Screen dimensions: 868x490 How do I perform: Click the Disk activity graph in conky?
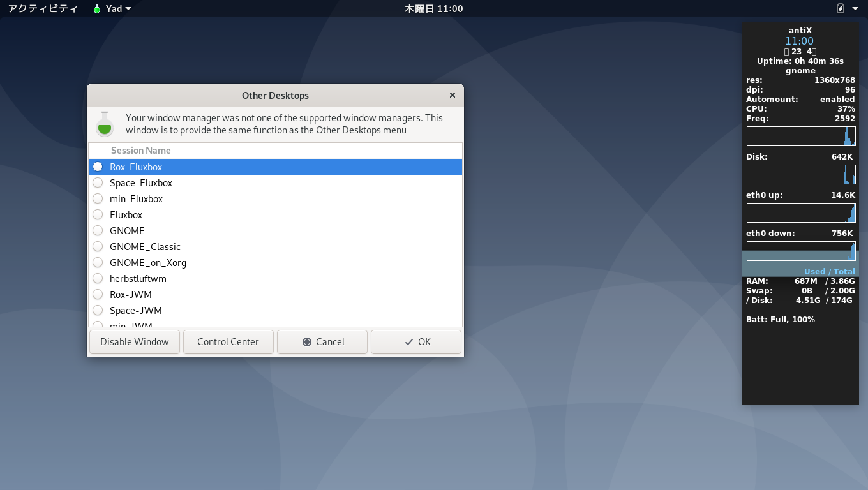[x=801, y=175]
